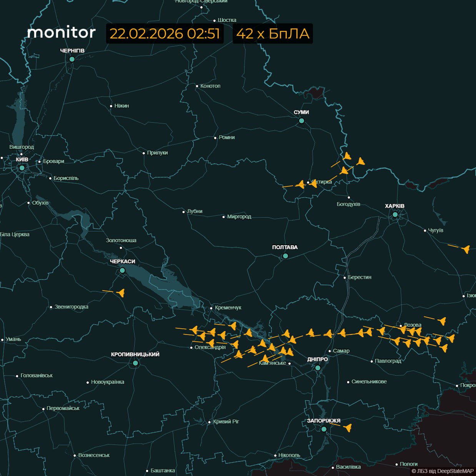Click the 42 x БпЛА counter box
The height and width of the screenshot is (476, 476).
pyautogui.click(x=273, y=33)
